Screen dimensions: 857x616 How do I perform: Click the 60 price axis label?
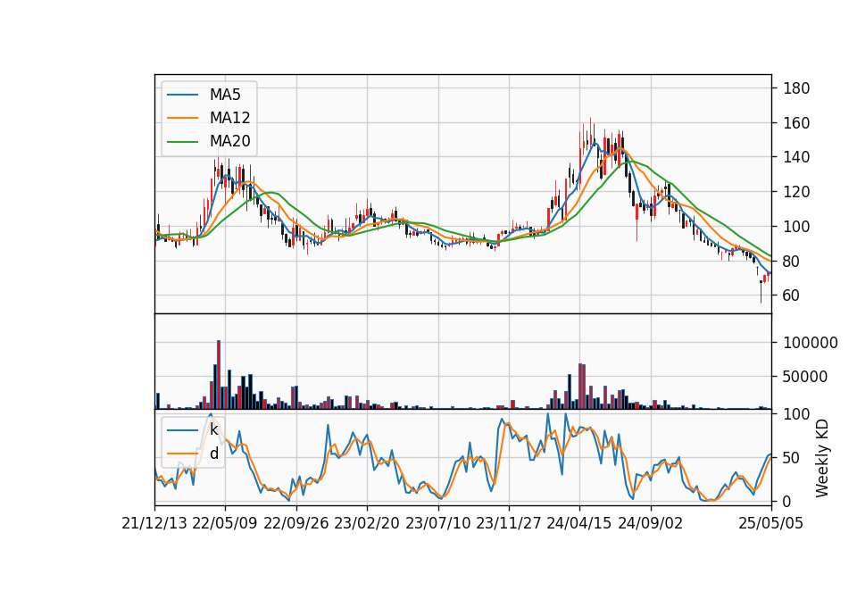click(x=793, y=296)
